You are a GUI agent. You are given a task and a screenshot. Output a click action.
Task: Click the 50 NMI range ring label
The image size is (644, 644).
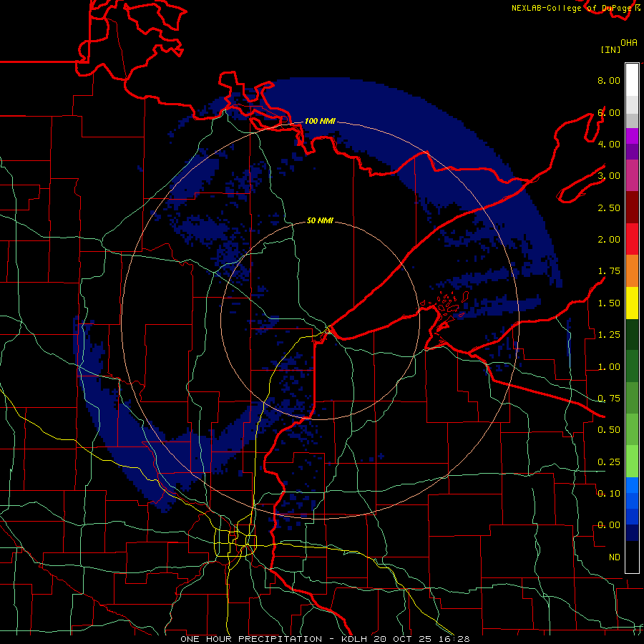click(x=320, y=220)
